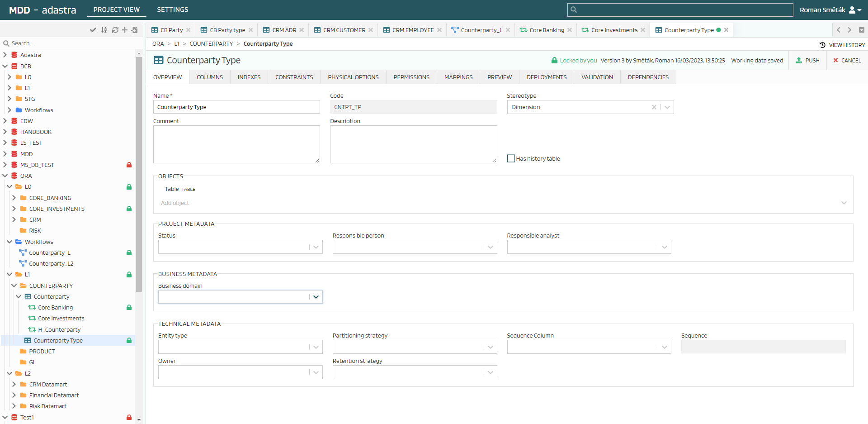Viewport: 868px width, 424px height.
Task: Expand the CORE_BANKING folder in tree
Action: pos(14,198)
